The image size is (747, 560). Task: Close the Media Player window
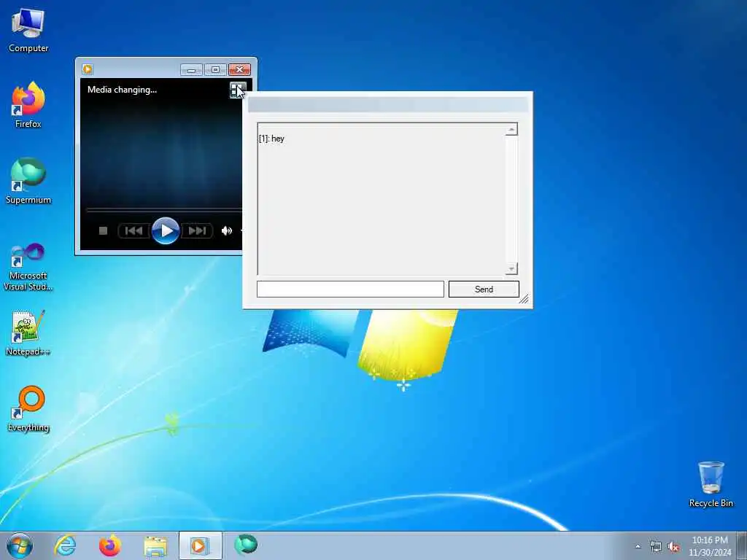(x=239, y=70)
